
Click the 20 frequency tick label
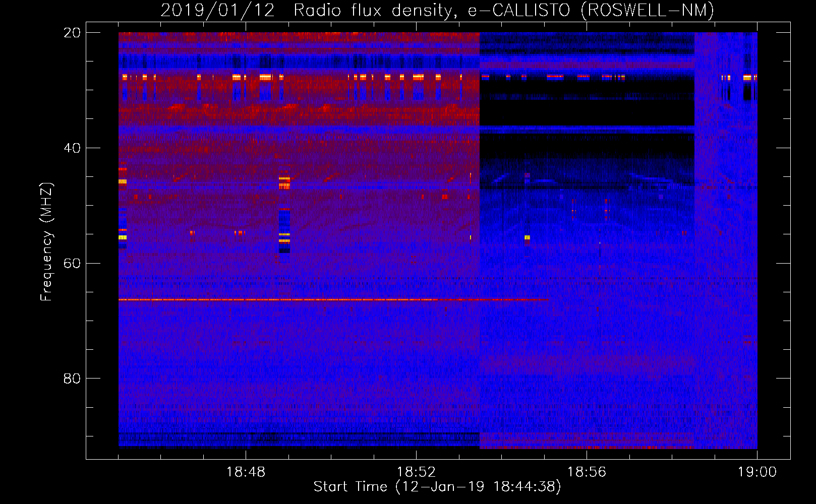pyautogui.click(x=72, y=33)
